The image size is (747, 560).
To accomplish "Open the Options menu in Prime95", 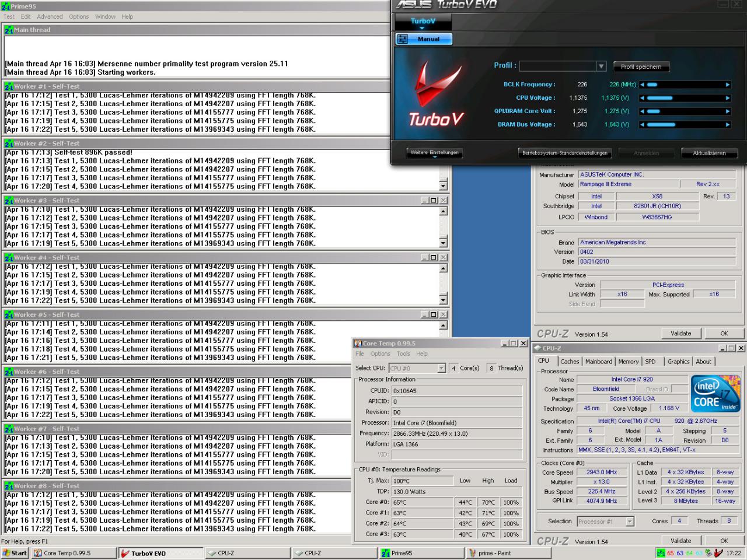I will point(79,16).
